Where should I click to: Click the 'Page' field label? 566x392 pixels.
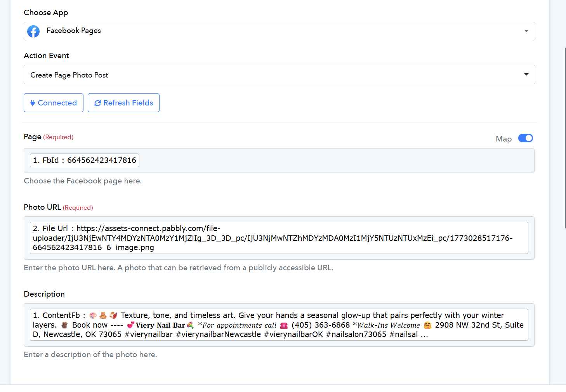(33, 136)
